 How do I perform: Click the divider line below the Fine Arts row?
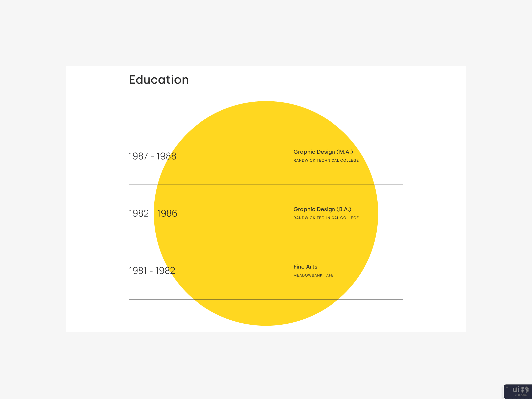pyautogui.click(x=266, y=299)
